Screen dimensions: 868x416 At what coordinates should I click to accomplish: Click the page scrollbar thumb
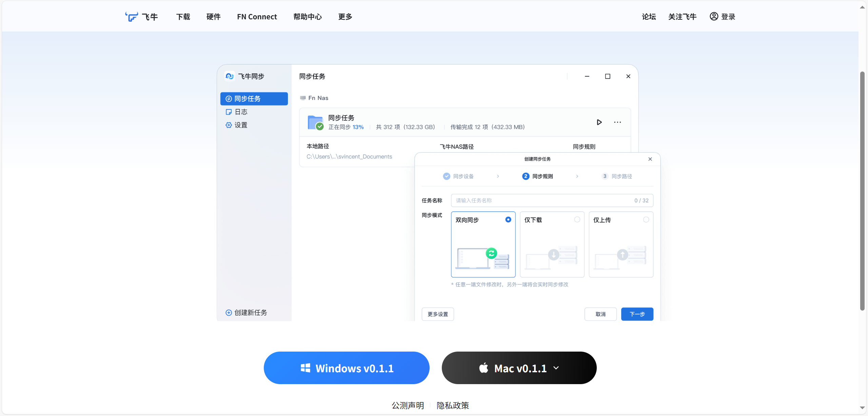point(862,191)
